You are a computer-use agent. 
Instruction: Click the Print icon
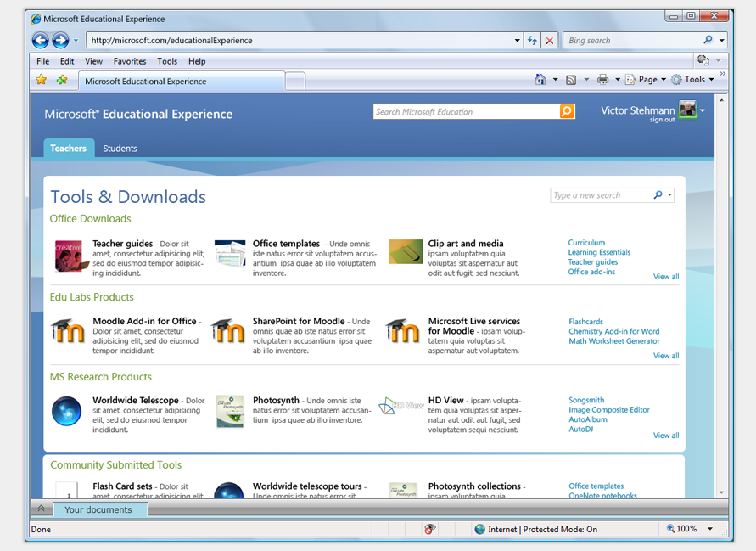[602, 80]
